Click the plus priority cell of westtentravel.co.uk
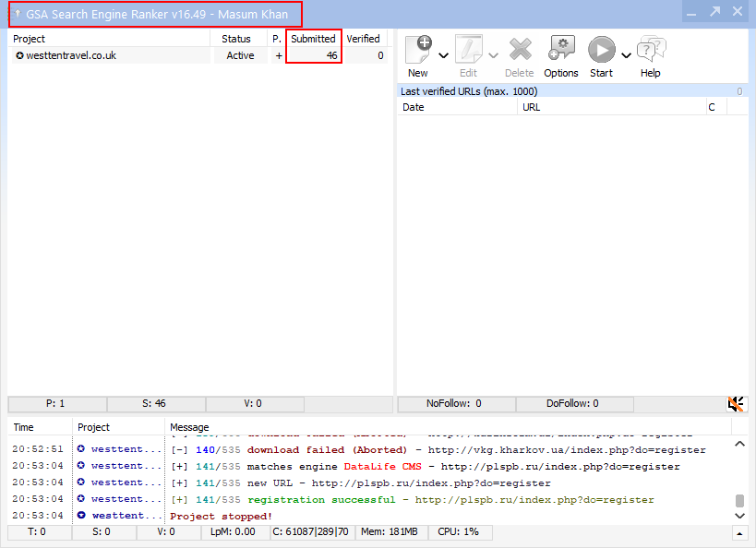 pyautogui.click(x=278, y=55)
